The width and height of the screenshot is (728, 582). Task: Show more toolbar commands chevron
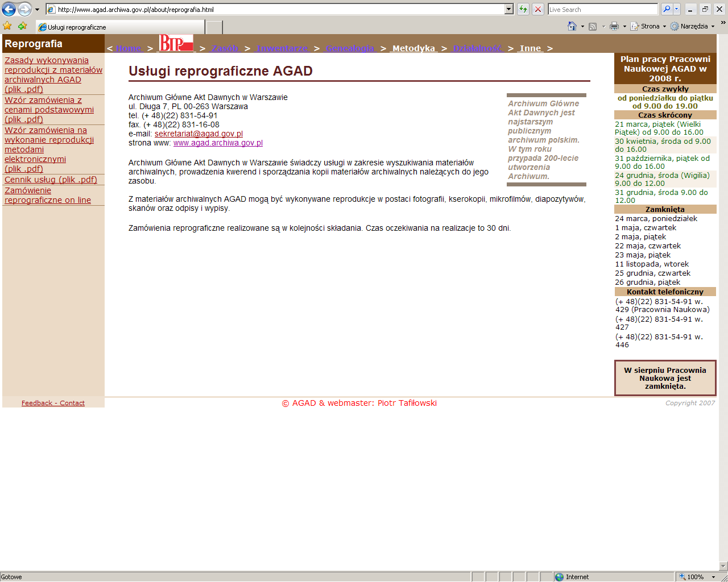tap(723, 23)
